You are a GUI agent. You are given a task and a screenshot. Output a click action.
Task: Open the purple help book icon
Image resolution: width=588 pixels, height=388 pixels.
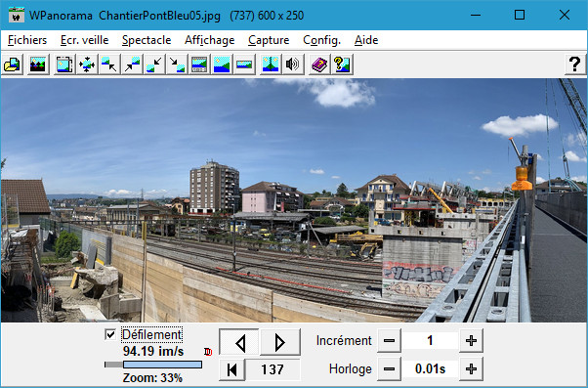[319, 65]
